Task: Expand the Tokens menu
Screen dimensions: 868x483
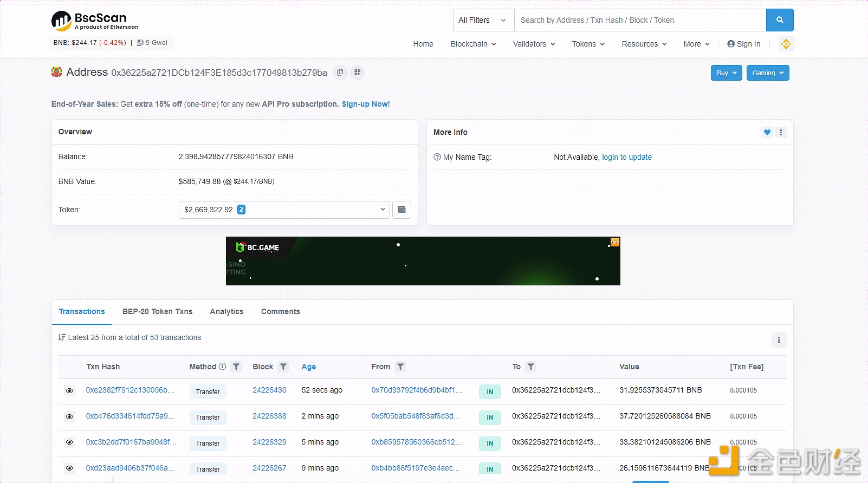Action: click(588, 44)
